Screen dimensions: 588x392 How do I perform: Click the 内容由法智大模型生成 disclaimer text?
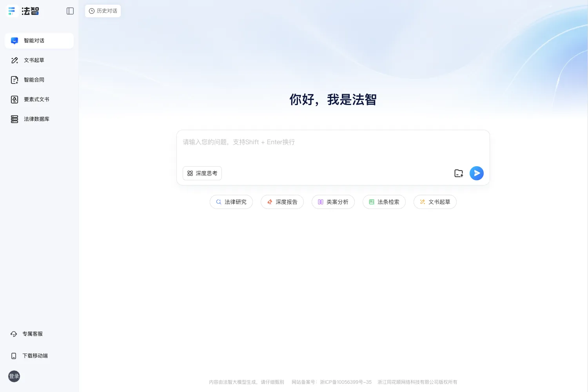247,382
